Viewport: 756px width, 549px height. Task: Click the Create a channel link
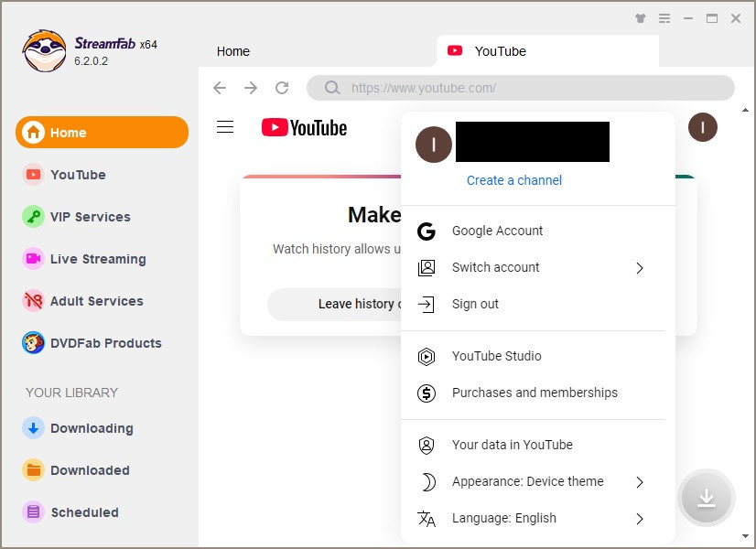click(x=514, y=180)
